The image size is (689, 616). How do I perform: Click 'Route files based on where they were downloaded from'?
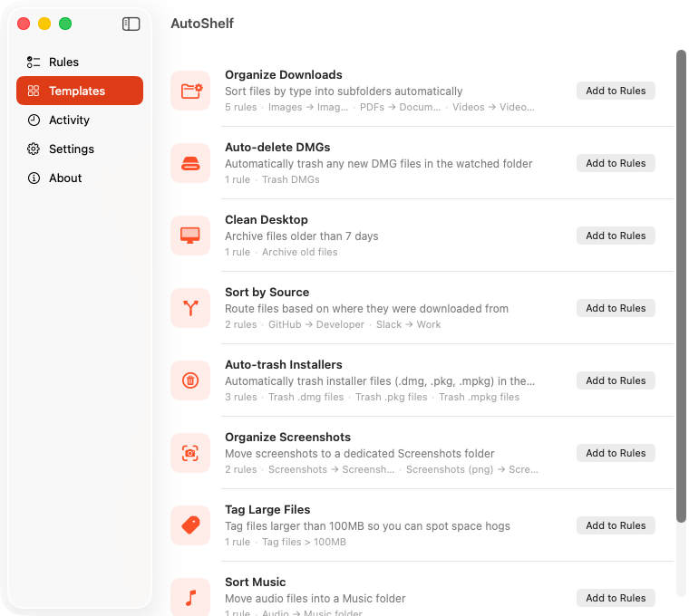coord(366,309)
